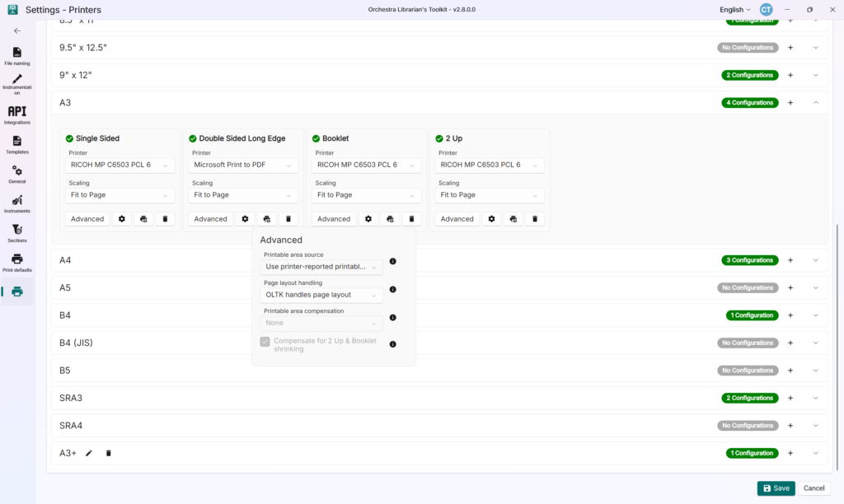Go back with the arrow icon
Screen dimensions: 844x504
tap(17, 30)
